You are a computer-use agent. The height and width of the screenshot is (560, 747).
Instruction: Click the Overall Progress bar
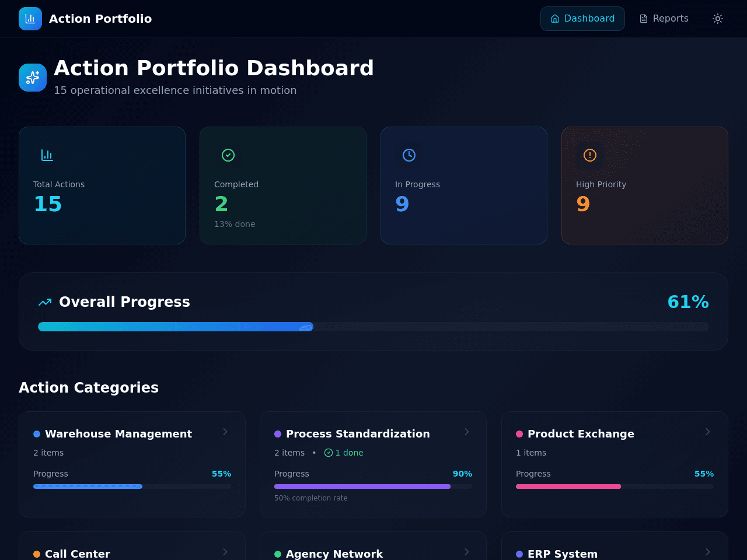click(x=373, y=327)
